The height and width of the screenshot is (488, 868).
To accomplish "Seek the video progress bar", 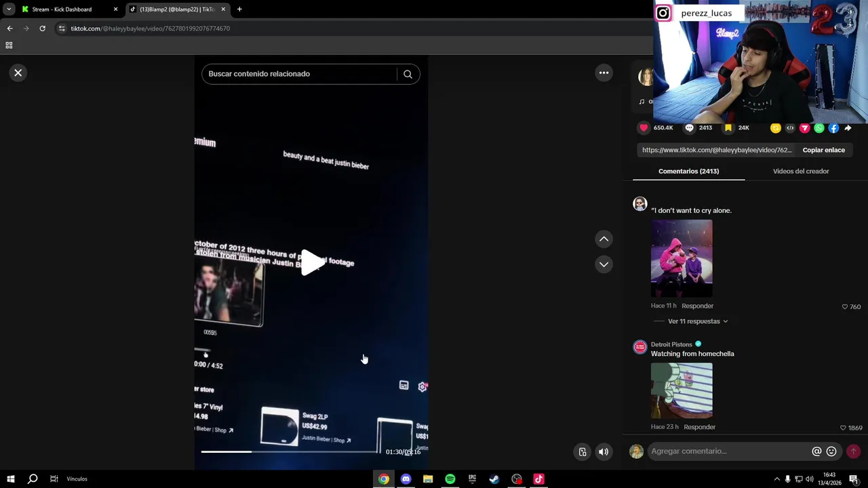I will click(x=290, y=451).
